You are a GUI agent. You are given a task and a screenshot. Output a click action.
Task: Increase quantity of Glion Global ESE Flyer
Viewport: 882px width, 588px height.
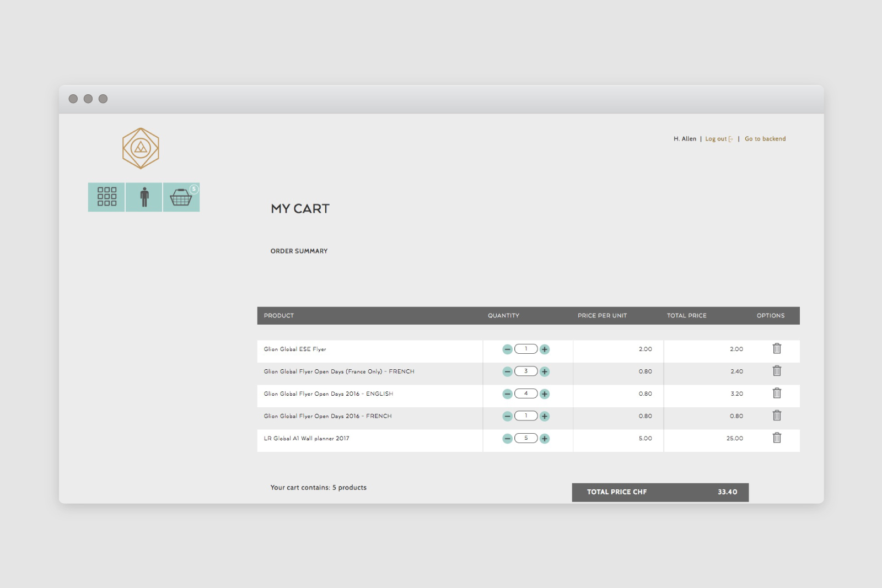tap(545, 349)
